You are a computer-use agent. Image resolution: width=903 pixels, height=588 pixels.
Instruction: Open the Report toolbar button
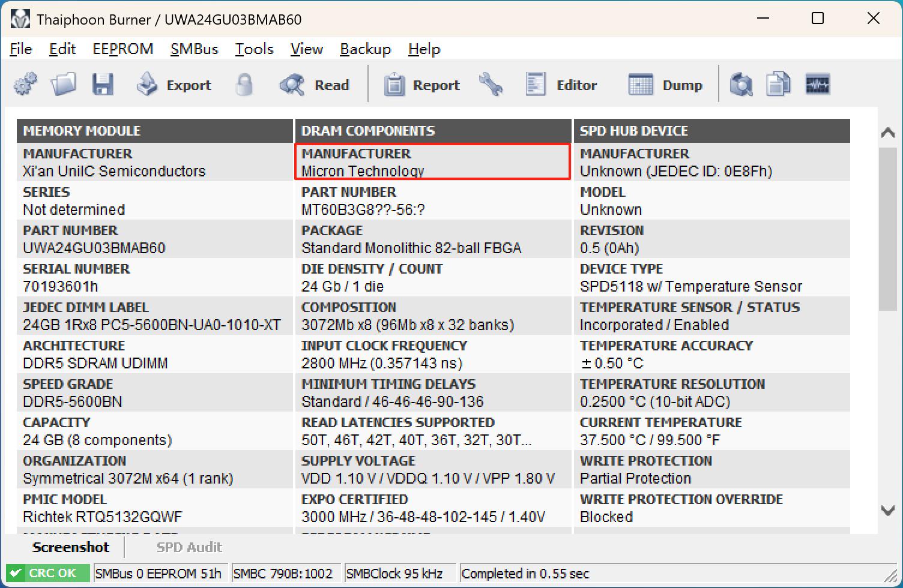422,85
